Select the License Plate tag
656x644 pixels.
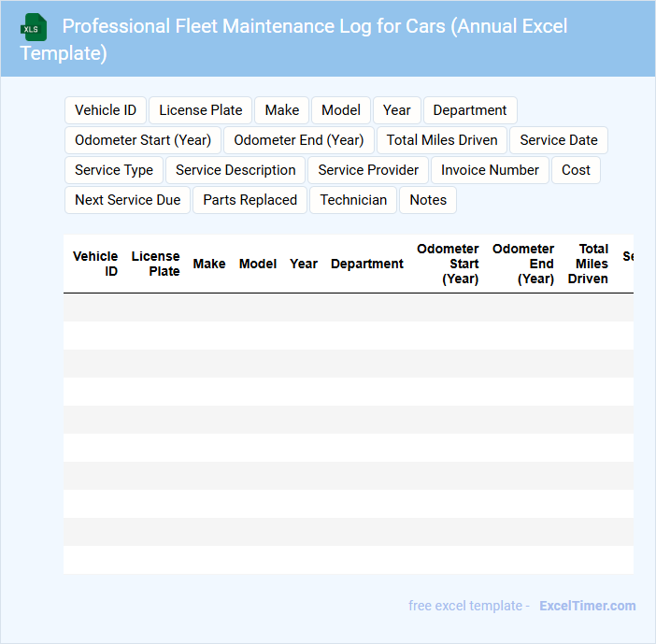201,110
